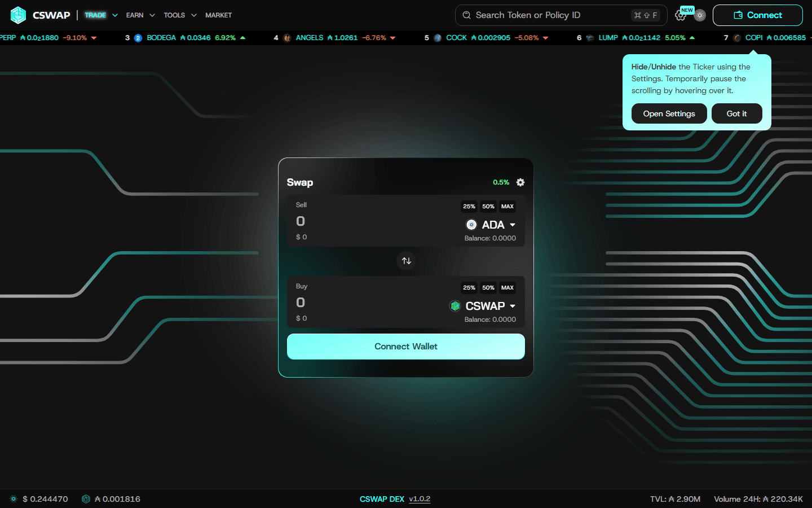Open swap settings gear beside 0.5%
The image size is (812, 508).
(x=520, y=182)
